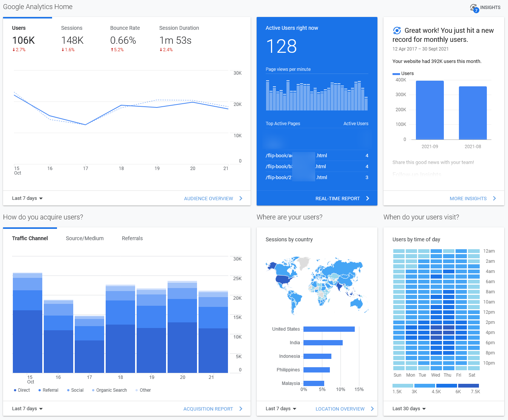Expand the date range under the country map
The width and height of the screenshot is (508, 420).
coord(281,408)
